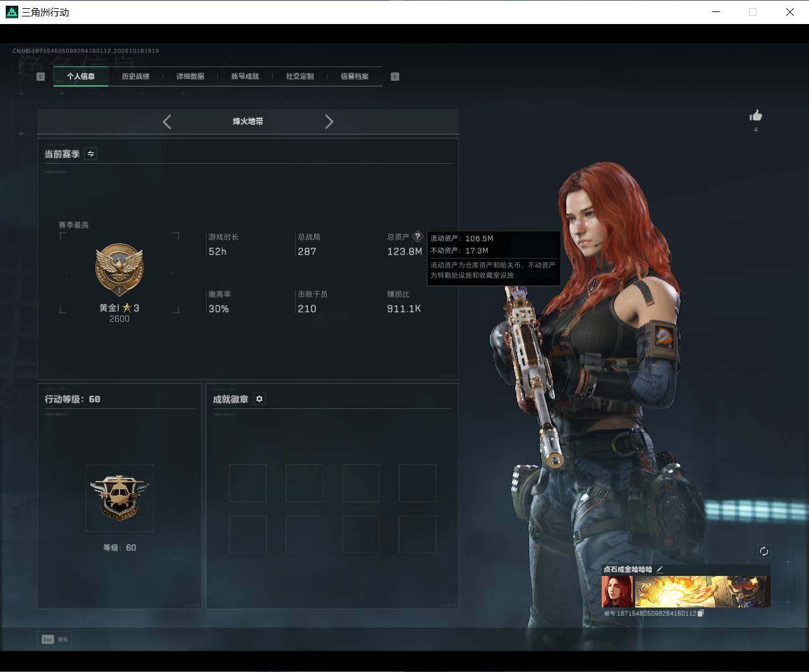The image size is (809, 672).
Task: Click the Q key hint before the tabs
Action: 40,76
